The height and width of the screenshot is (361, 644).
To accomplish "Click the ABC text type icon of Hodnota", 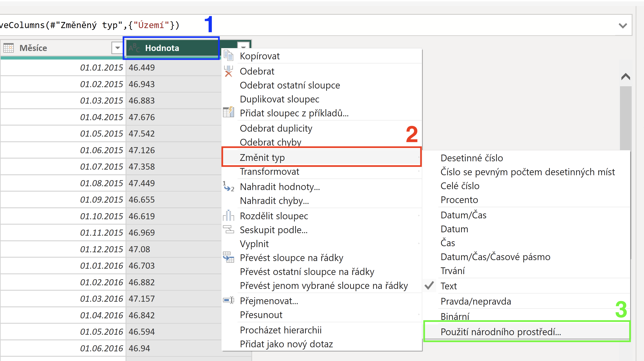I will click(x=134, y=48).
